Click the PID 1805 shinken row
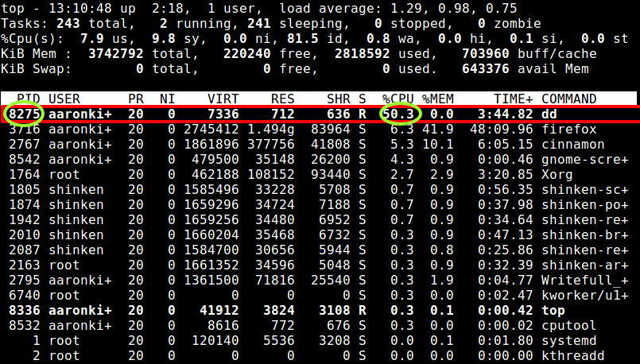This screenshot has width=640, height=364. point(320,190)
